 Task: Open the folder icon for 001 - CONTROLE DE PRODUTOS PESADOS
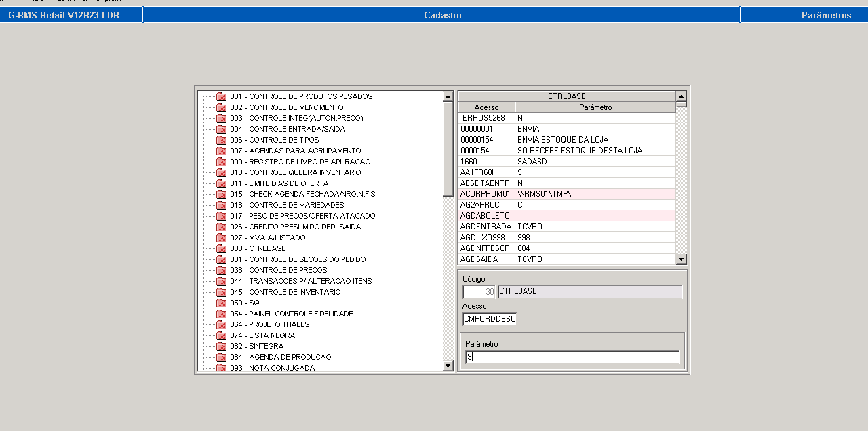[221, 96]
